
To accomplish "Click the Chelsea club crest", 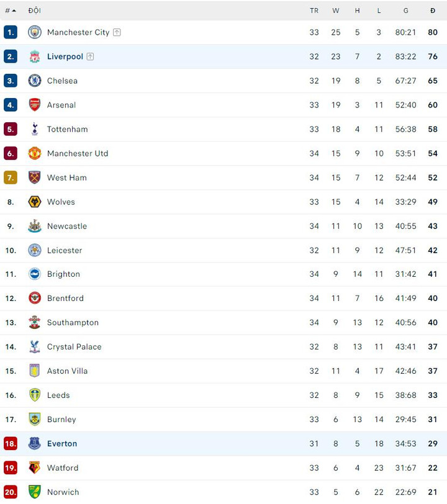I will click(35, 81).
